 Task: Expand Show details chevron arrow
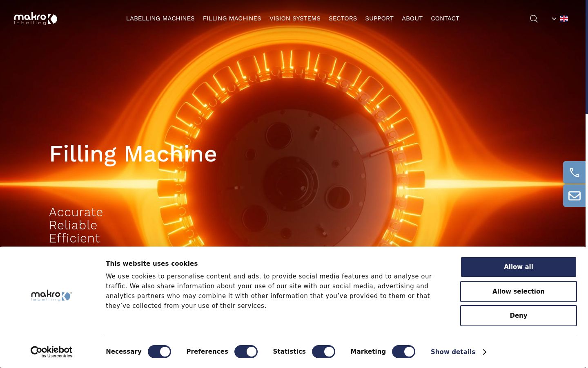point(485,352)
